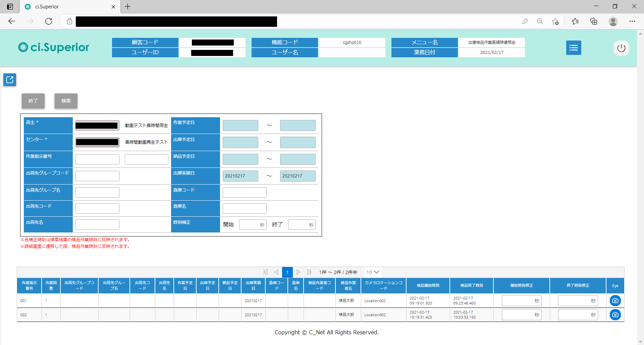Click 出庫実績日 start field 20210217
Screen dimensions: 644x345
pyautogui.click(x=240, y=176)
